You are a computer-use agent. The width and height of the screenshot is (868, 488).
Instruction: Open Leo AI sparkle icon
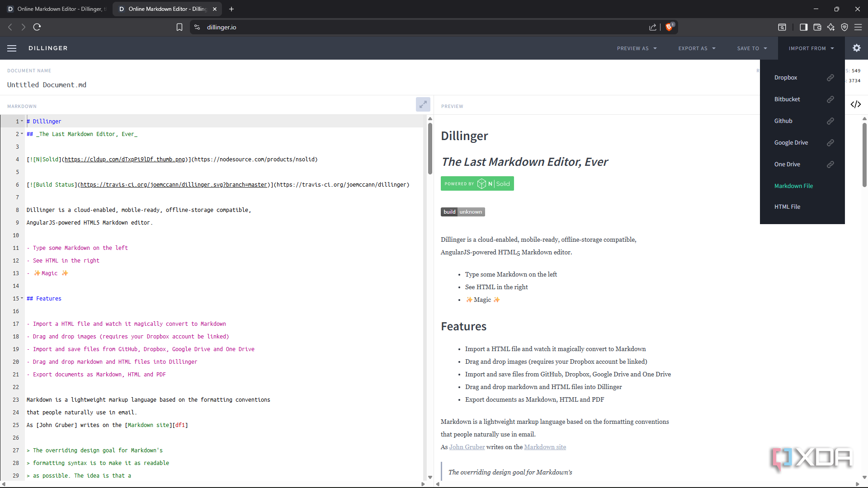(x=831, y=27)
